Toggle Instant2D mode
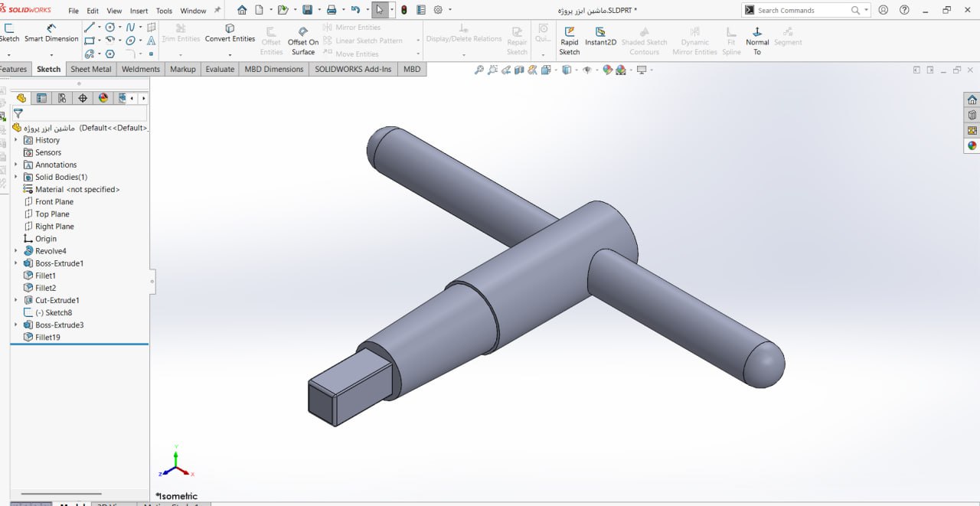Viewport: 980px width, 506px height. 600,37
